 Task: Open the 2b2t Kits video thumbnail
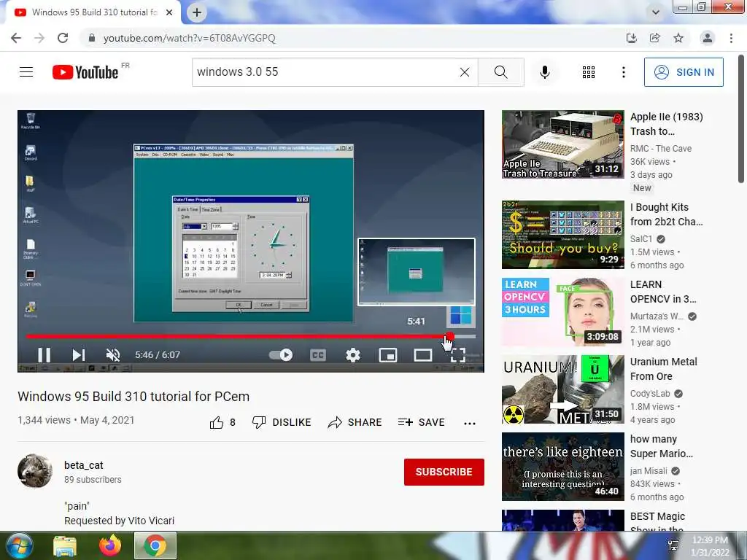pos(562,235)
